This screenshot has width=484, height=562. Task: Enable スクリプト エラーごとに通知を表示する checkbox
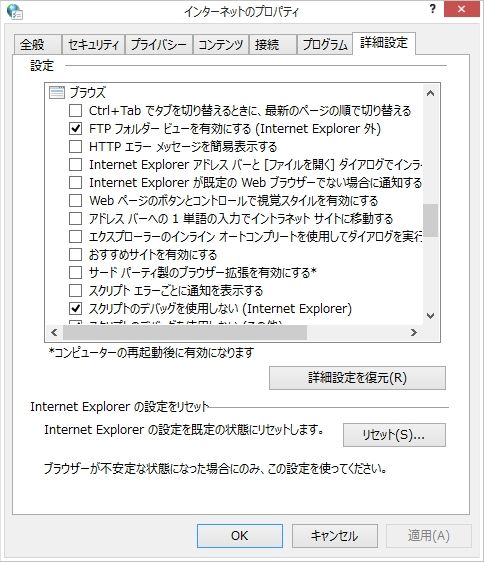coord(75,290)
